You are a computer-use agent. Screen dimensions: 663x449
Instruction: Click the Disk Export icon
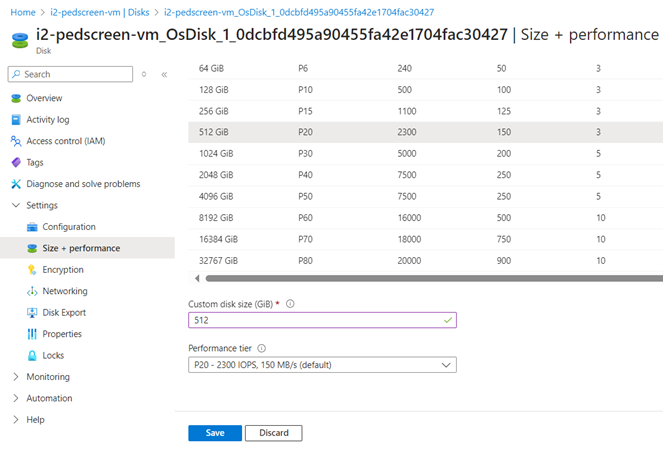click(x=32, y=312)
